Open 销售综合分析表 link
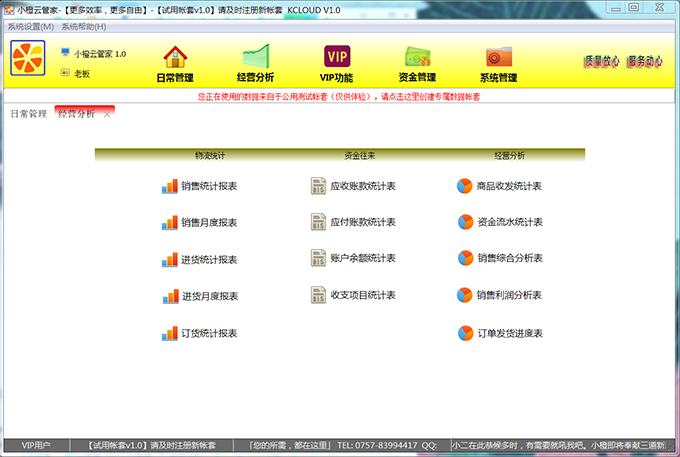The image size is (680, 457). coord(510,258)
